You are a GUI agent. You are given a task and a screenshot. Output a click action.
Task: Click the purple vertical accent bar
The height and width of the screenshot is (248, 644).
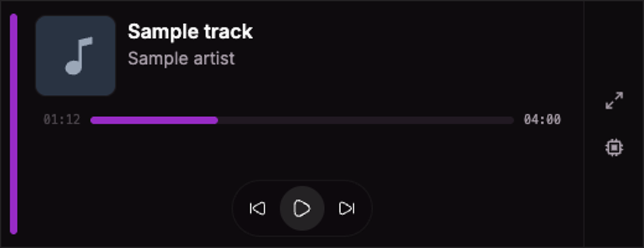(14, 124)
